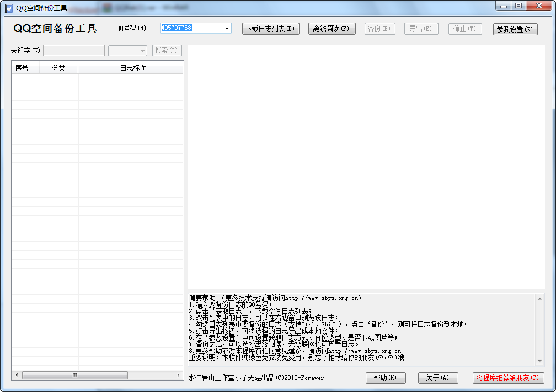Click the log list left scroll arrow

(17, 375)
